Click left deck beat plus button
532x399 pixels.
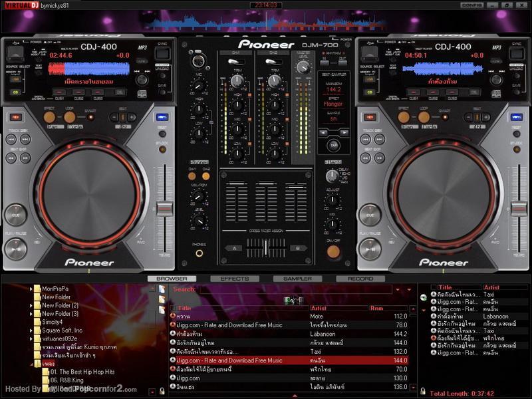pyautogui.click(x=132, y=118)
